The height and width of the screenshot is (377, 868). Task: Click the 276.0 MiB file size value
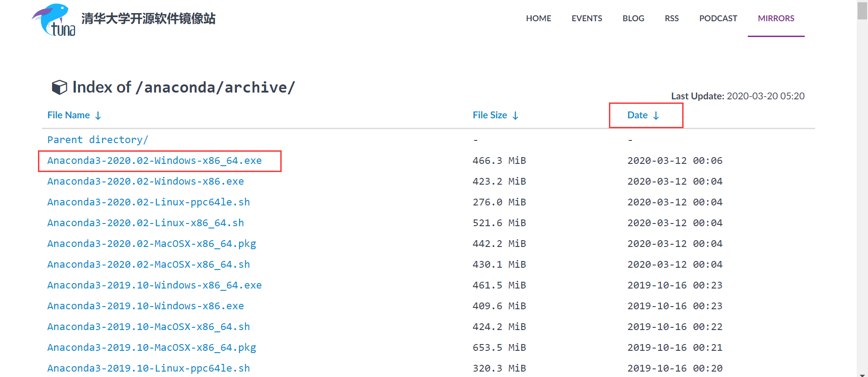500,202
